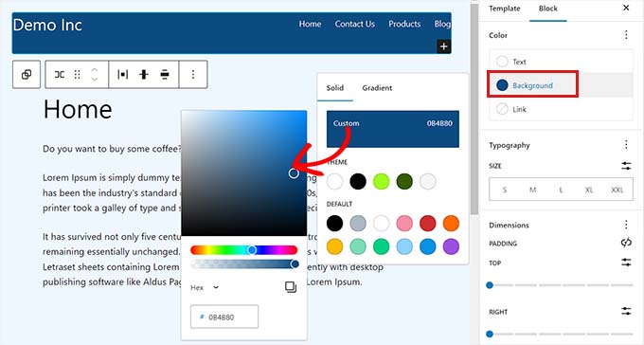Image resolution: width=644 pixels, height=345 pixels.
Task: Pick the vivid green cyan default swatch
Action: [x=381, y=246]
